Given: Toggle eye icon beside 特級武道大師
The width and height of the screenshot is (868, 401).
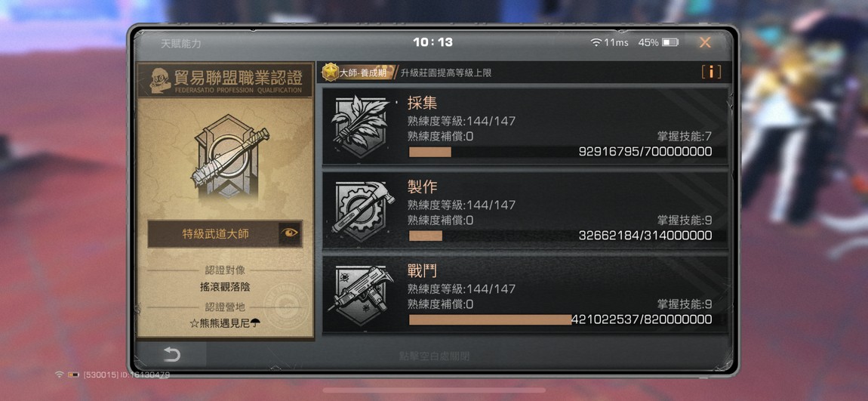Looking at the screenshot, I should click(289, 233).
